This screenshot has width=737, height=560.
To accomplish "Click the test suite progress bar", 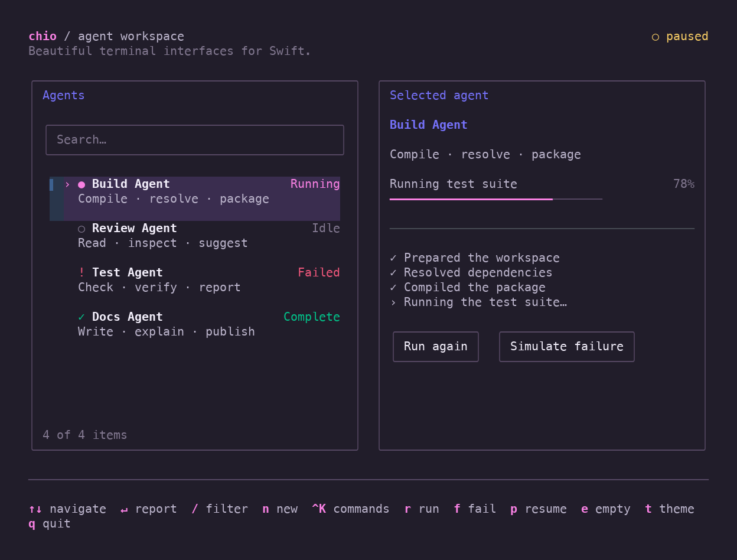I will point(496,200).
